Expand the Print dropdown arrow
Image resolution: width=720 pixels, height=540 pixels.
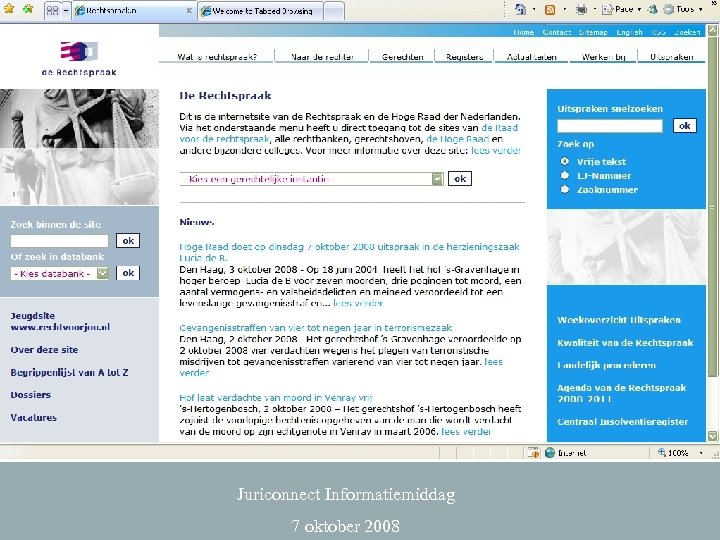(x=594, y=9)
